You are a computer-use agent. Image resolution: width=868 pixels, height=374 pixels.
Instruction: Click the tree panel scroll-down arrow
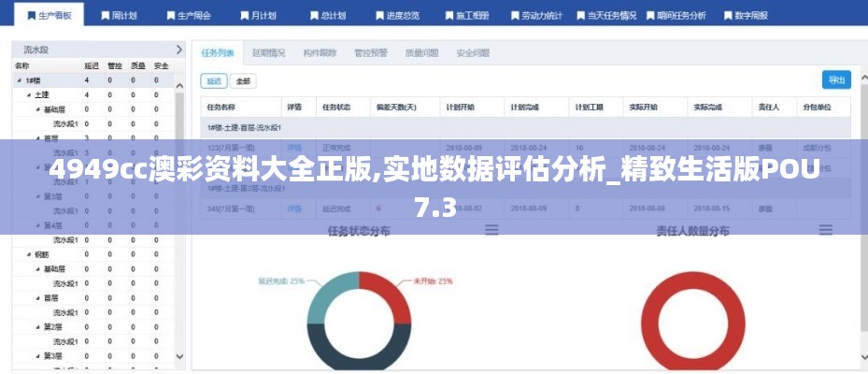tap(179, 356)
